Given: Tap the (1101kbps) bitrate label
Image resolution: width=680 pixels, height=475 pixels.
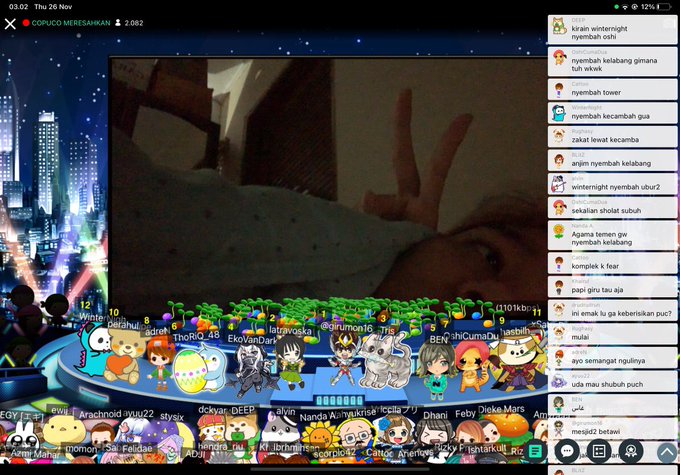Looking at the screenshot, I should (x=518, y=308).
